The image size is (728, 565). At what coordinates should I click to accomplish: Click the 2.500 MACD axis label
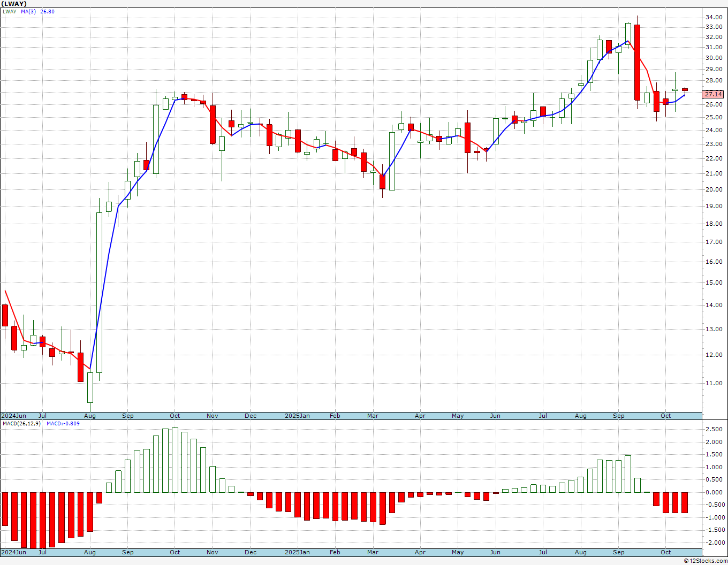[715, 430]
